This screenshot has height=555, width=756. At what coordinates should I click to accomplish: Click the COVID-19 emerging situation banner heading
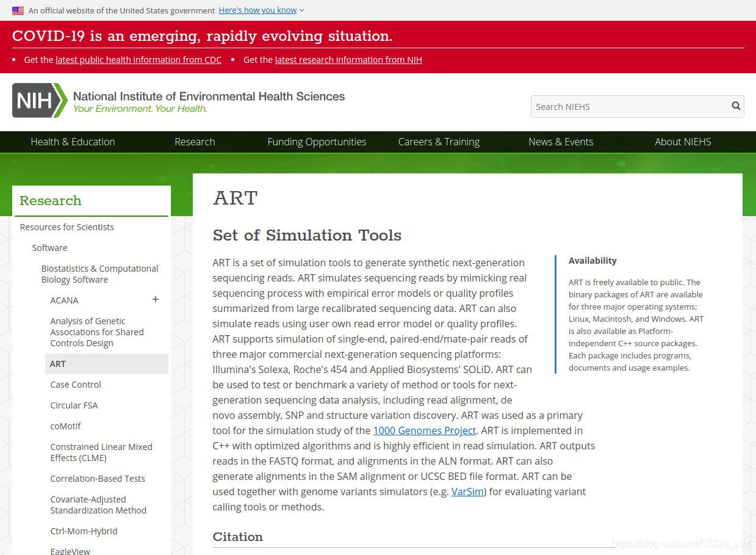coord(202,36)
